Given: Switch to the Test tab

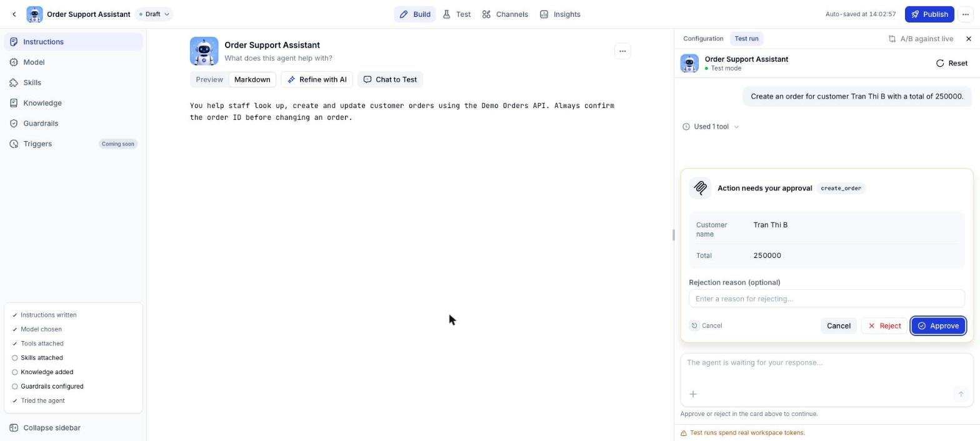Looking at the screenshot, I should (456, 14).
